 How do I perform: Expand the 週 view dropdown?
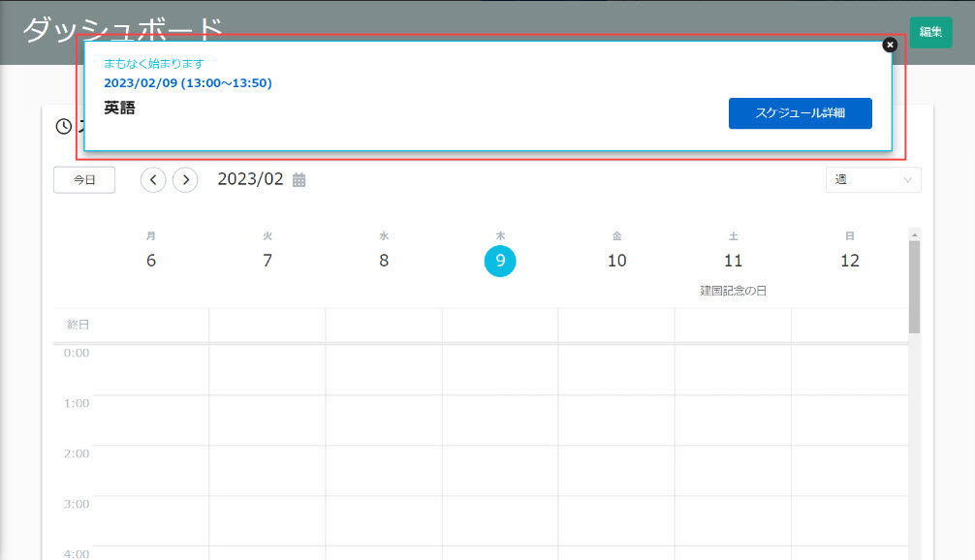click(x=872, y=180)
